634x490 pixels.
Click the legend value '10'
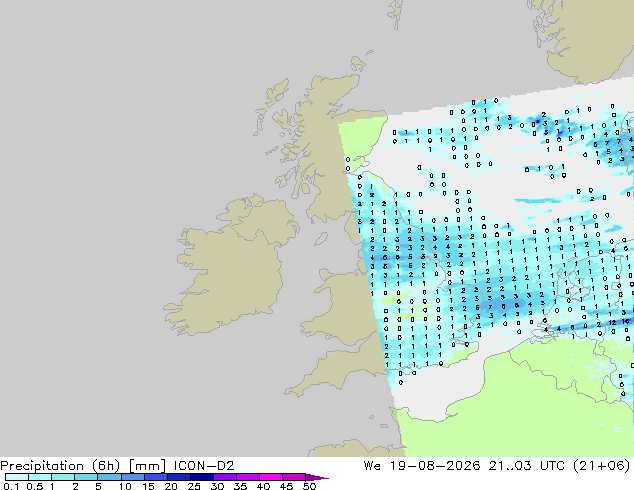coord(125,486)
